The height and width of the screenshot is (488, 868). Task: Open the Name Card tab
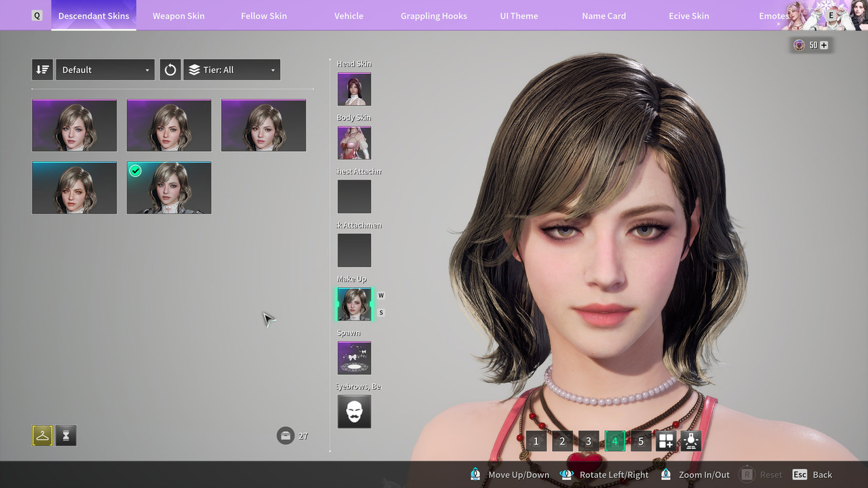(x=604, y=16)
